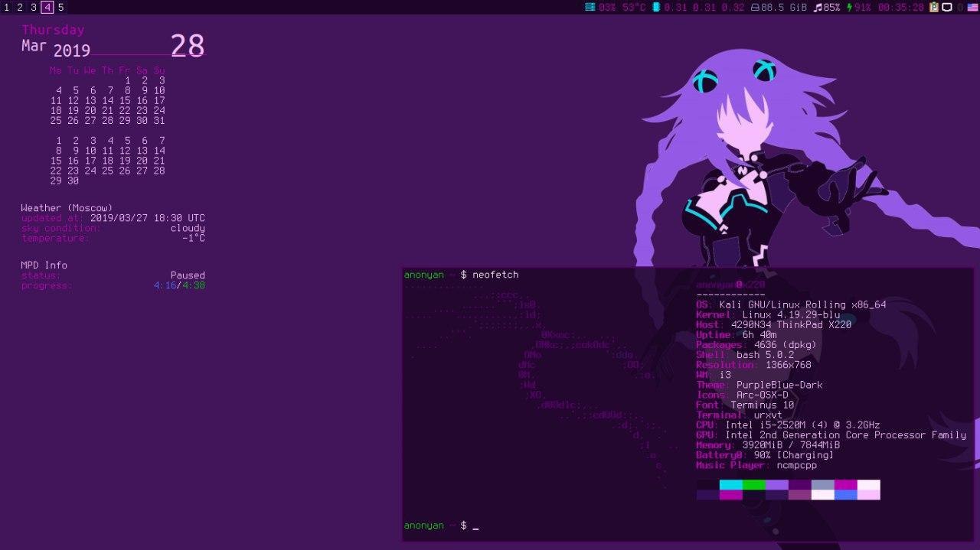Click the 'Terminus 10' font value

pyautogui.click(x=762, y=405)
